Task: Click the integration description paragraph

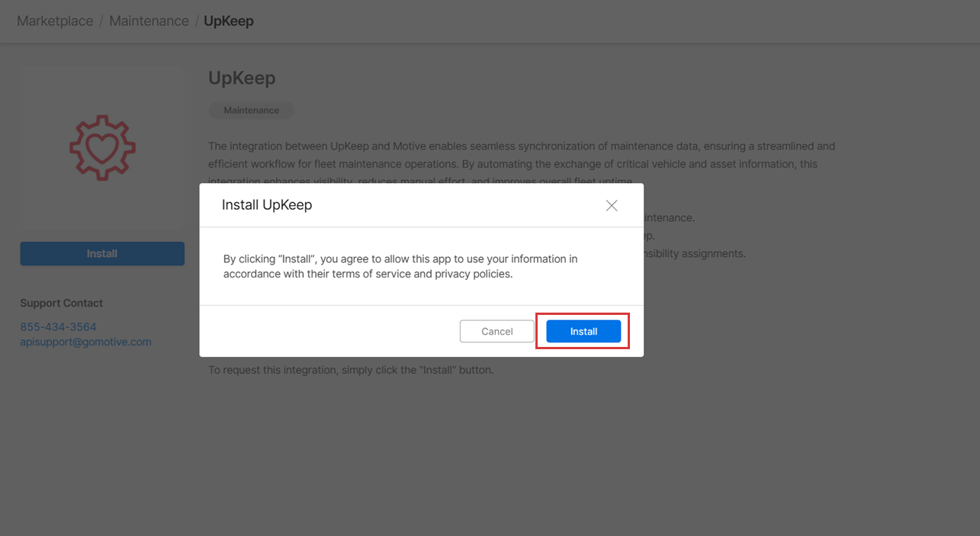Action: (x=522, y=163)
